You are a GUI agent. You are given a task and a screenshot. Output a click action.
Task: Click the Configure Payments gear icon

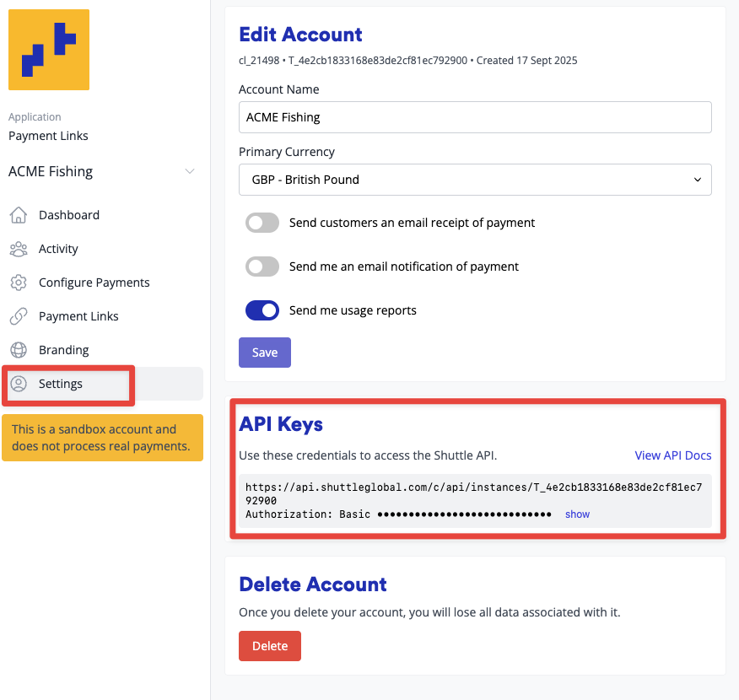pos(18,283)
